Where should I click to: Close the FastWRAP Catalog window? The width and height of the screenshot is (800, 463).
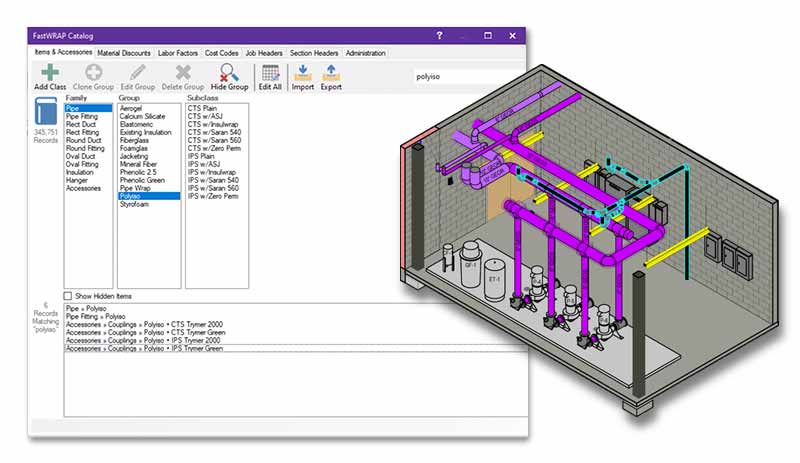click(x=512, y=35)
